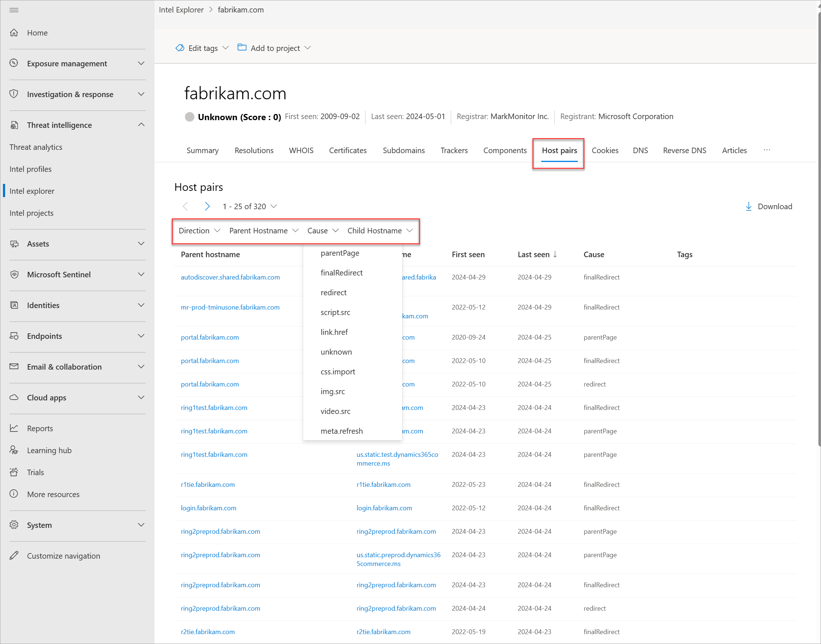
Task: Click the Customize navigation pencil icon
Action: [x=14, y=556]
